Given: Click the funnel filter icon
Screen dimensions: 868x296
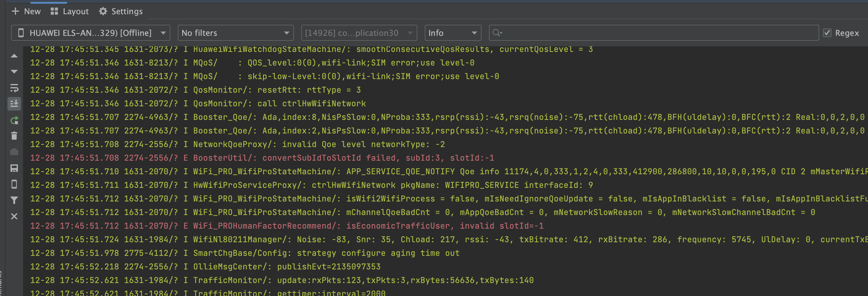Looking at the screenshot, I should [x=14, y=200].
